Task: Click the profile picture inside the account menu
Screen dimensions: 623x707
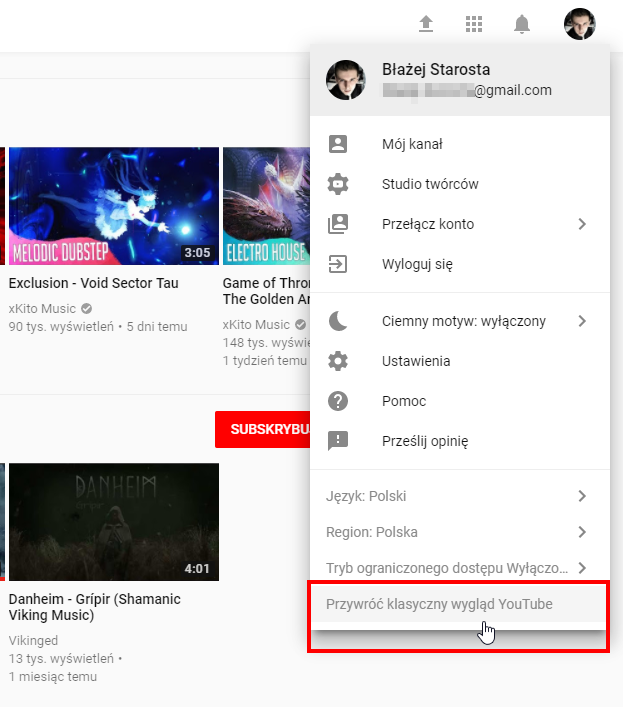Action: tap(346, 80)
